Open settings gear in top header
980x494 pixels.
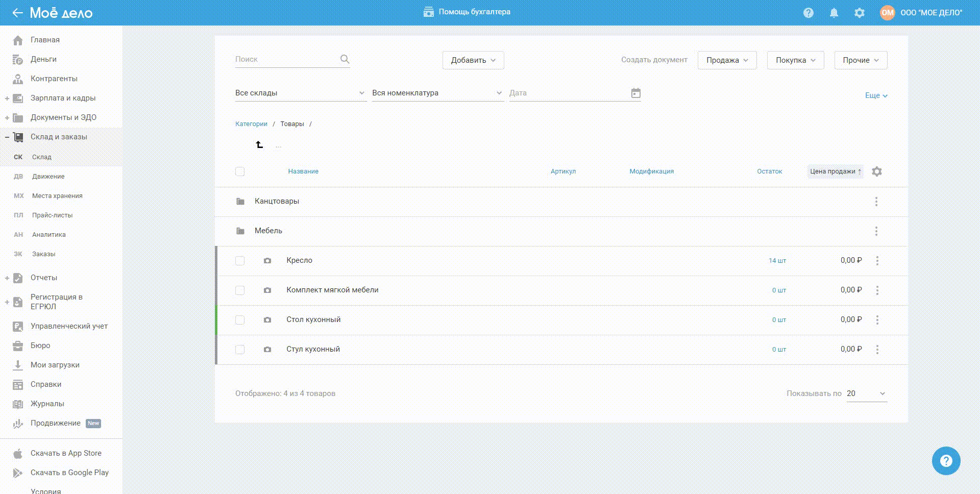click(860, 13)
